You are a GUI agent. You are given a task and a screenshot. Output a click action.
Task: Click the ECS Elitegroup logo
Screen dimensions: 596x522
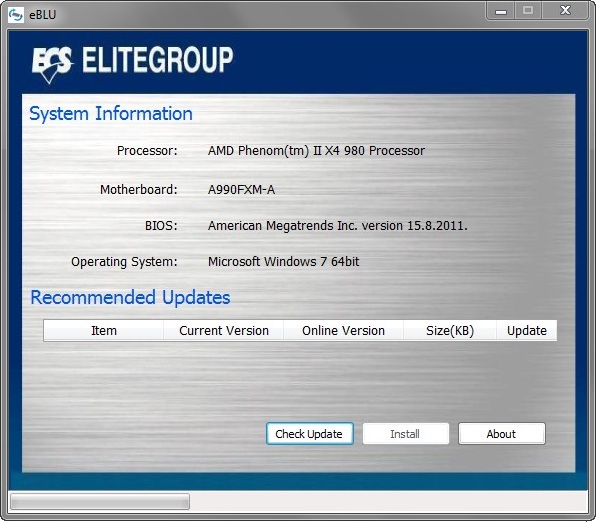pos(132,63)
